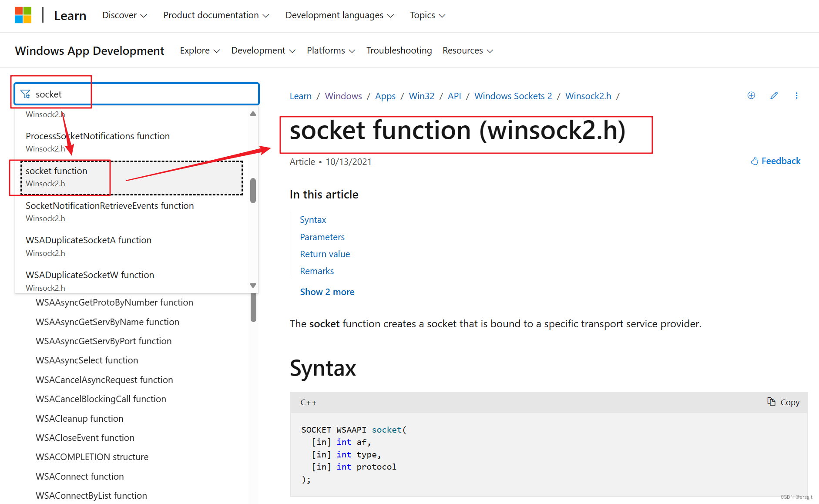Image resolution: width=819 pixels, height=504 pixels.
Task: Click the Microsoft logo icon
Action: pos(23,15)
